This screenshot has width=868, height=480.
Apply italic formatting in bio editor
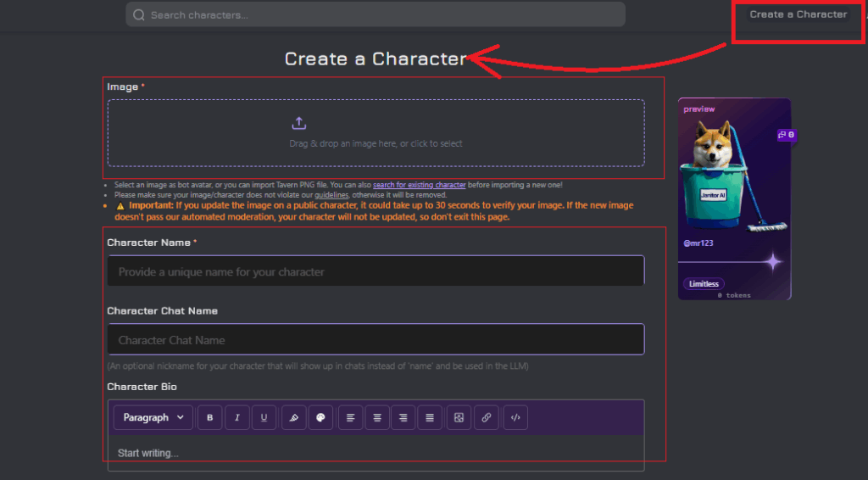point(236,417)
